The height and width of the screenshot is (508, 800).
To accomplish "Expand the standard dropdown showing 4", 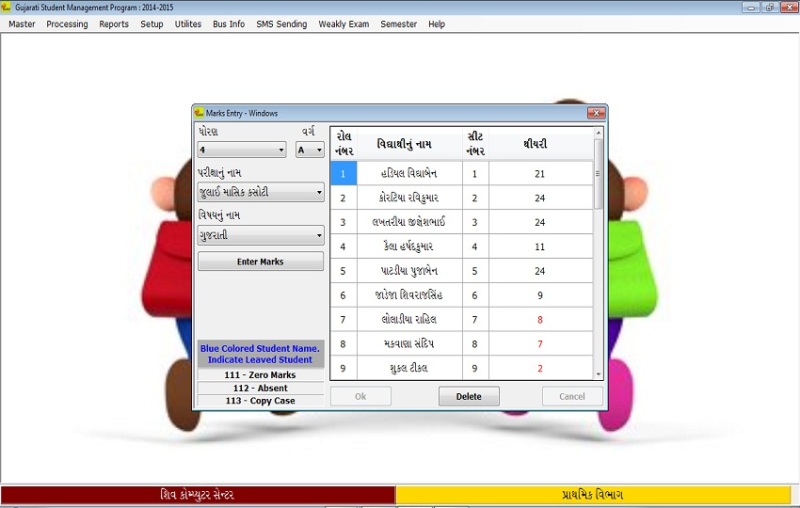I will [x=242, y=149].
